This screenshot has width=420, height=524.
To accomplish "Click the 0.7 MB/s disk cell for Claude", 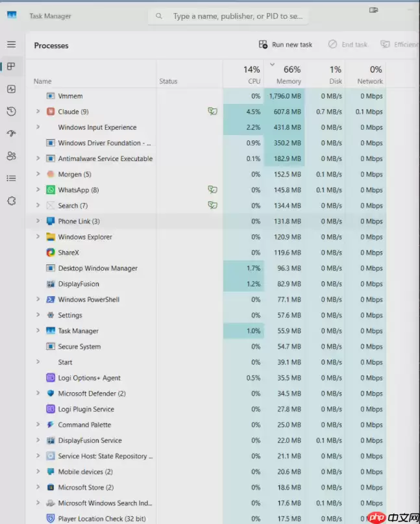I will click(x=325, y=112).
